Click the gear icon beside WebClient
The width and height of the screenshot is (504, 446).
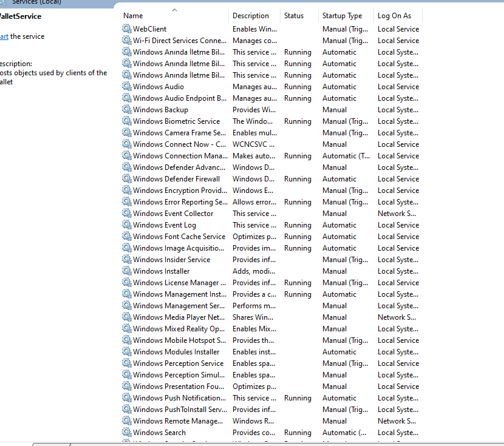pyautogui.click(x=127, y=29)
